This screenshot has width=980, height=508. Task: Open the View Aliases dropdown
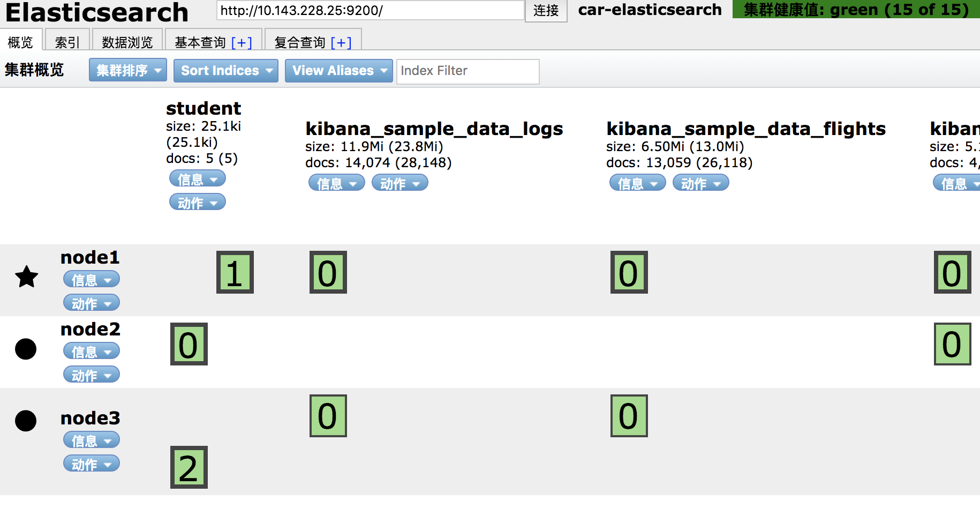[x=339, y=70]
